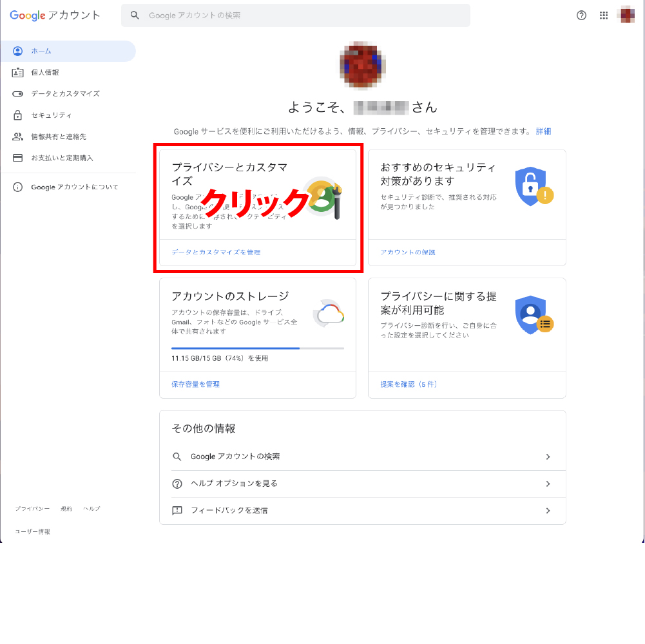Click the プライバシーとカスタマイズ card heading

(x=229, y=174)
